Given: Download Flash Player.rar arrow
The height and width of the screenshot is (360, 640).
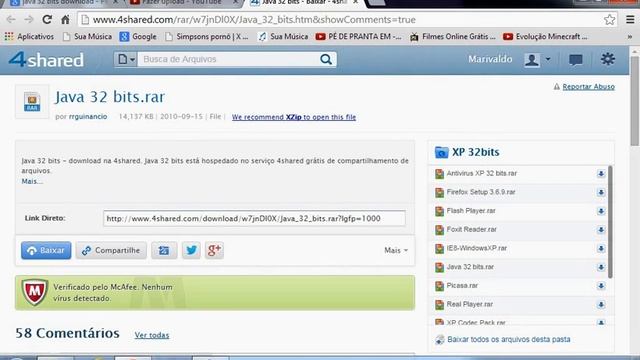Looking at the screenshot, I should coord(601,211).
